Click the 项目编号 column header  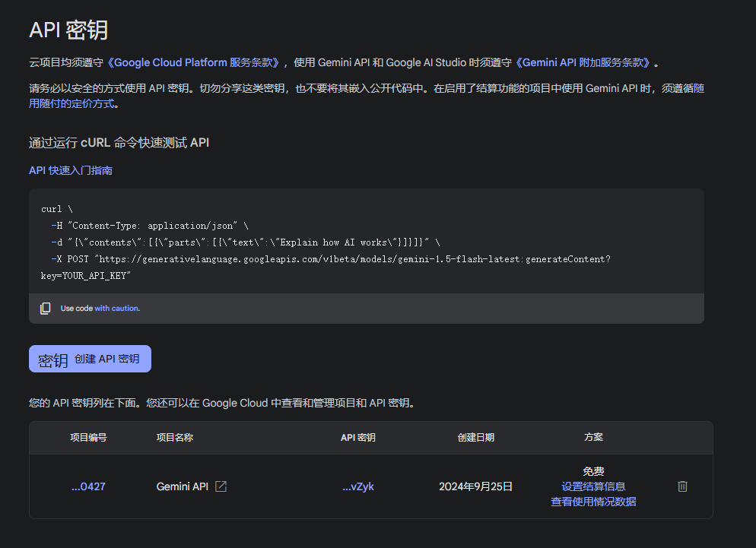pyautogui.click(x=88, y=438)
